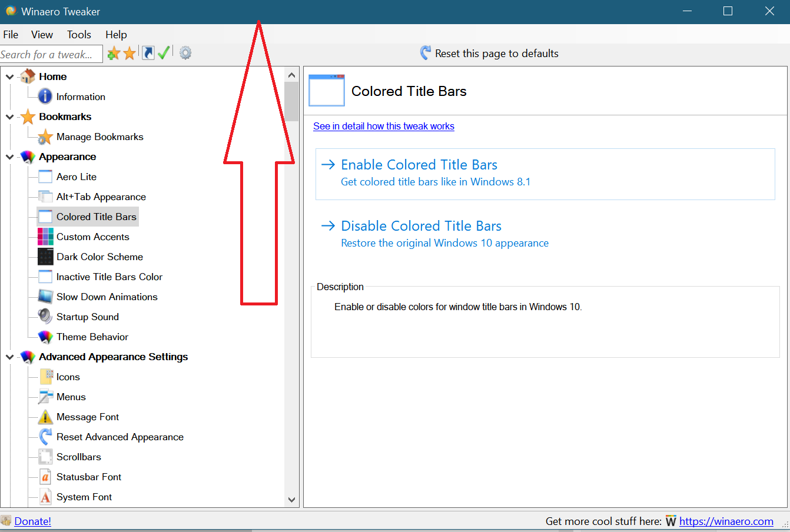Click the Dark Color Scheme icon

(45, 257)
